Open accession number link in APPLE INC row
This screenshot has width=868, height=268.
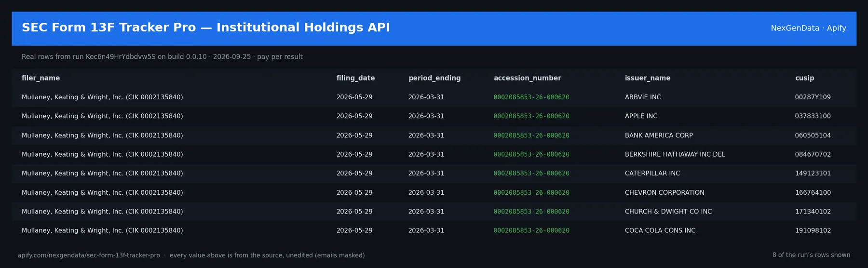531,116
